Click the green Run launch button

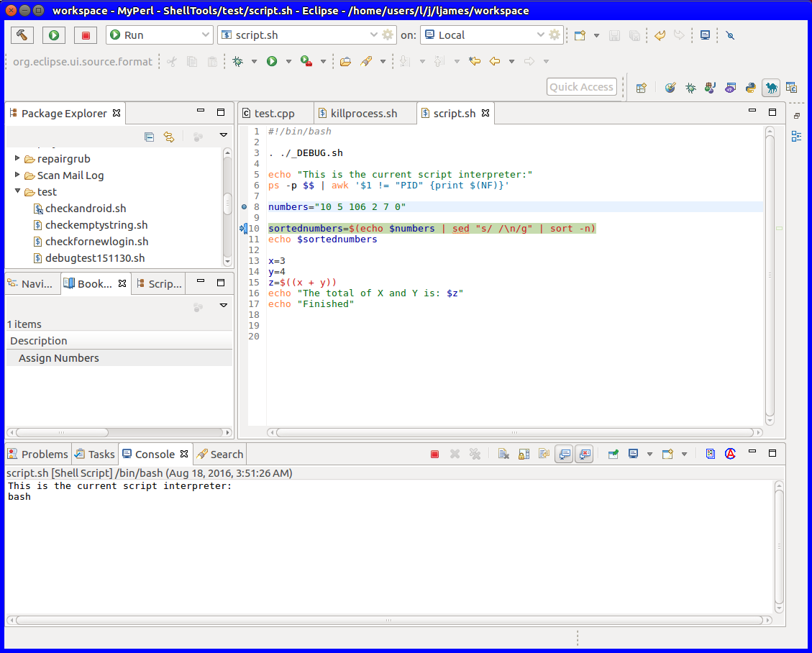pyautogui.click(x=54, y=35)
